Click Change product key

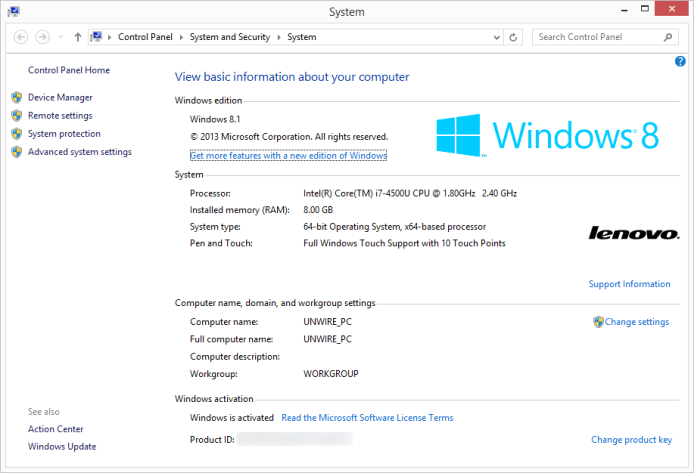(x=631, y=440)
